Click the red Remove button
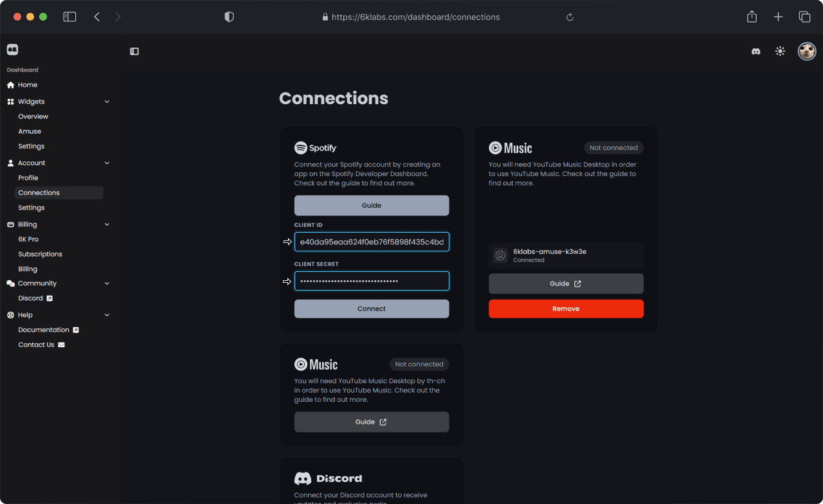The height and width of the screenshot is (504, 823). [566, 309]
